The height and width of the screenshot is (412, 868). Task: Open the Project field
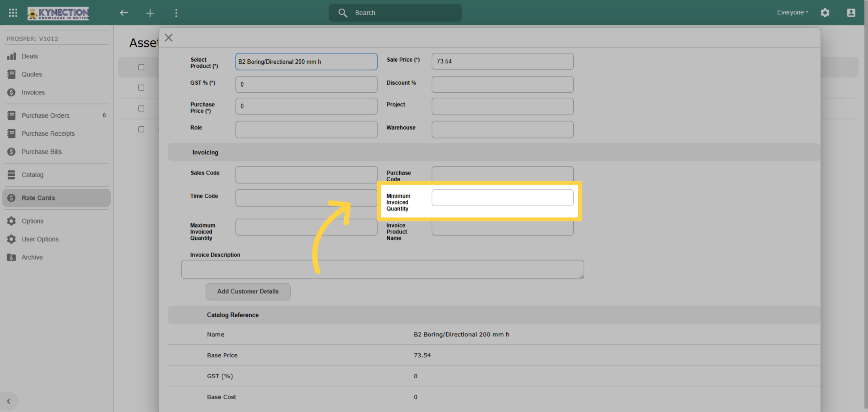point(502,106)
